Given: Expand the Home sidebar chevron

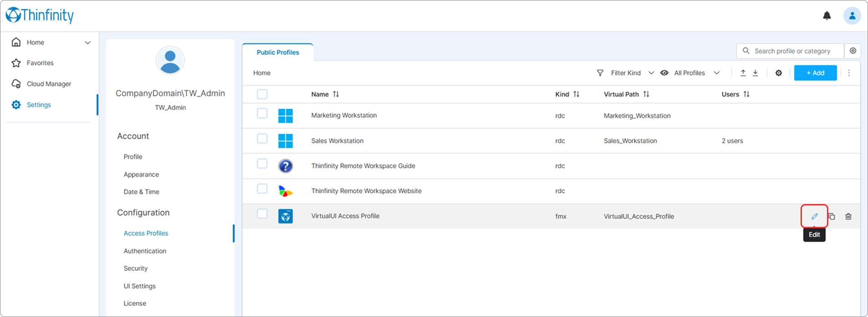Looking at the screenshot, I should point(87,42).
